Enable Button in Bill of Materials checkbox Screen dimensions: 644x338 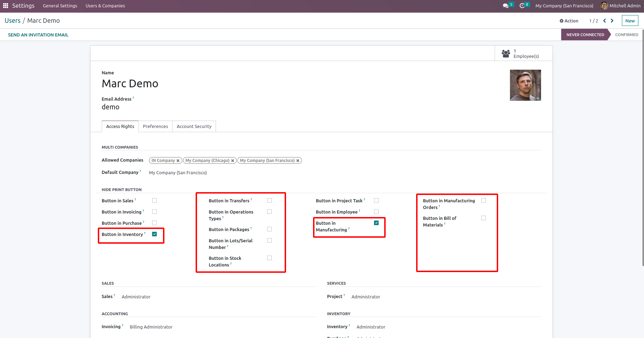(483, 218)
